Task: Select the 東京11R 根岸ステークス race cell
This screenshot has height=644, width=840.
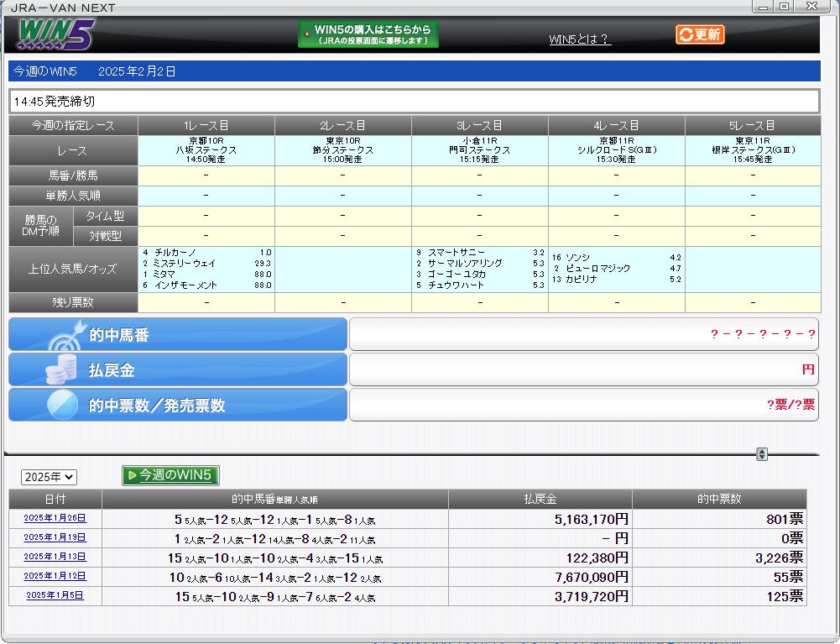Action: click(753, 150)
